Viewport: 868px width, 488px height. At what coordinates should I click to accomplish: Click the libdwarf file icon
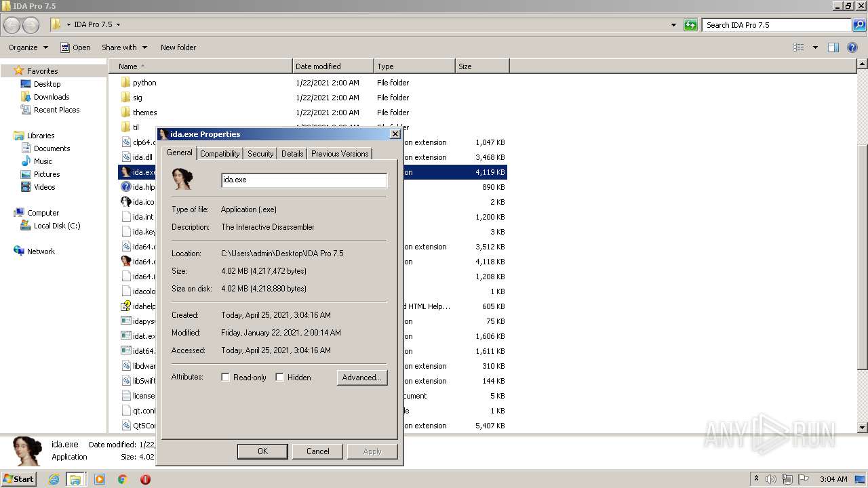125,366
